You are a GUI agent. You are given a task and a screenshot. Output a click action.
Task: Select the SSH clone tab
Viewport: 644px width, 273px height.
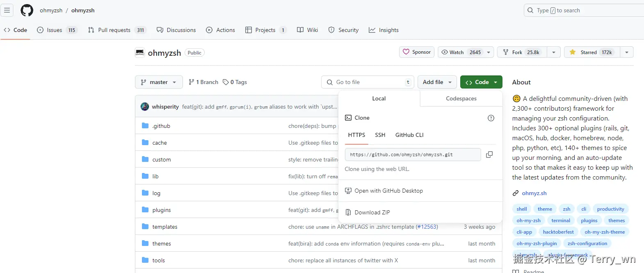click(x=380, y=135)
